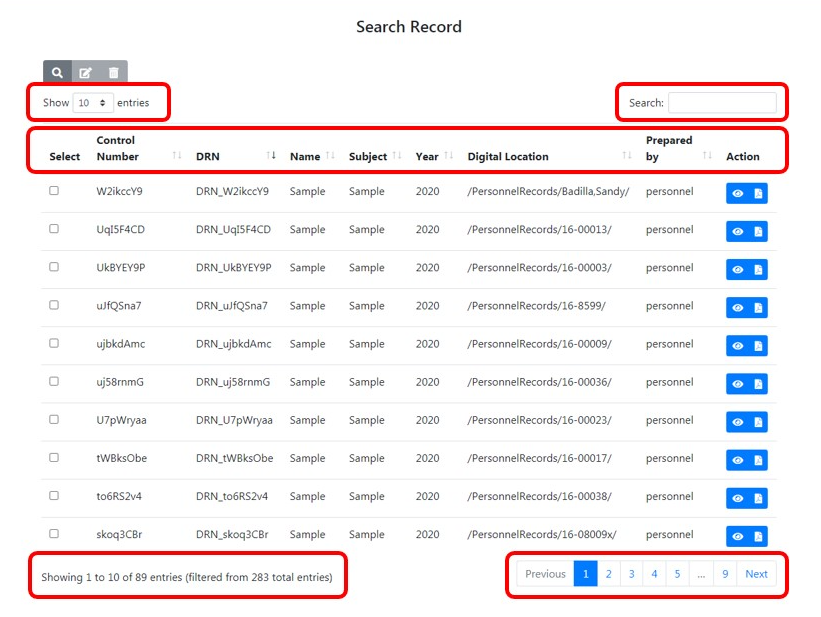821x617 pixels.
Task: Go to the Previous page
Action: (x=545, y=574)
